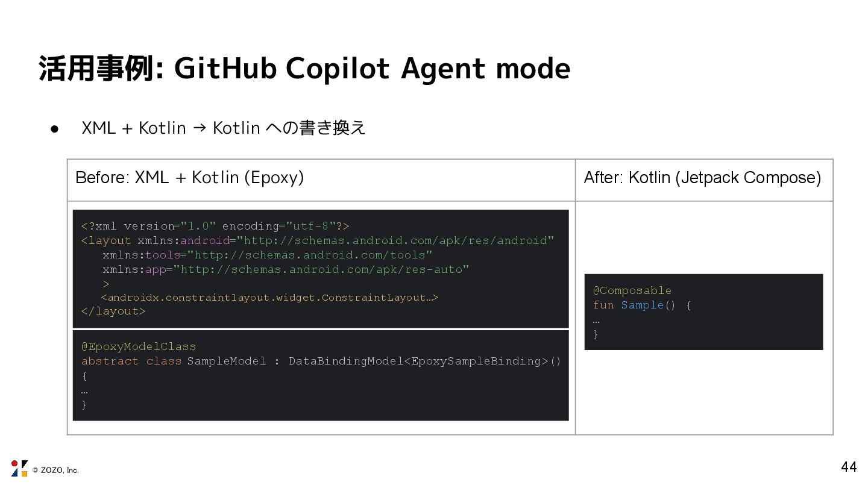
Task: Click the fun Sample() declaration
Action: 641,305
